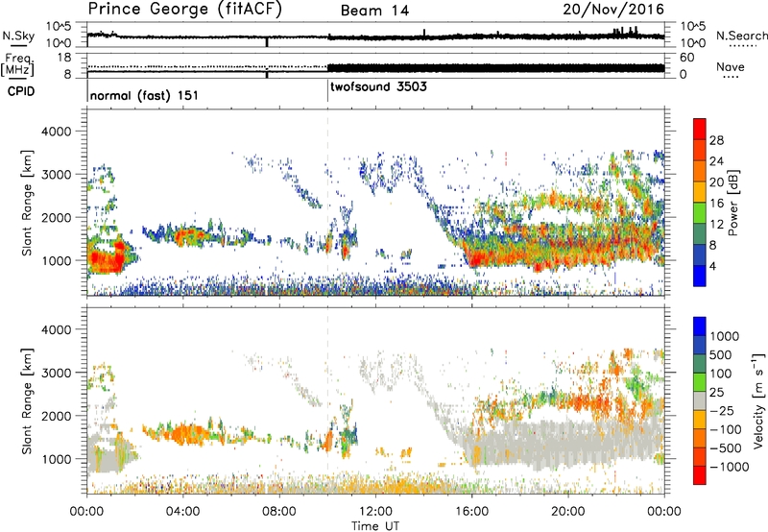The width and height of the screenshot is (768, 532).
Task: Click the 'Slant Range [km]' label of power panel
Action: pos(27,203)
